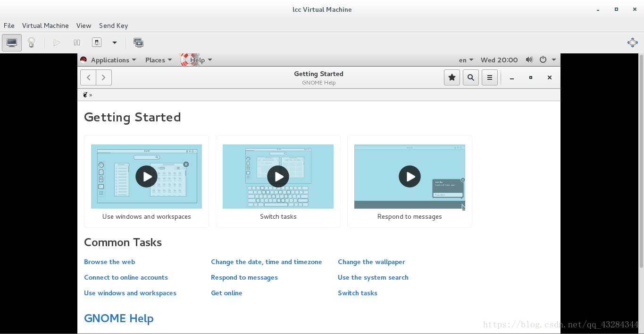Screen dimensions: 644x334
Task: Change the en input language
Action: [466, 60]
